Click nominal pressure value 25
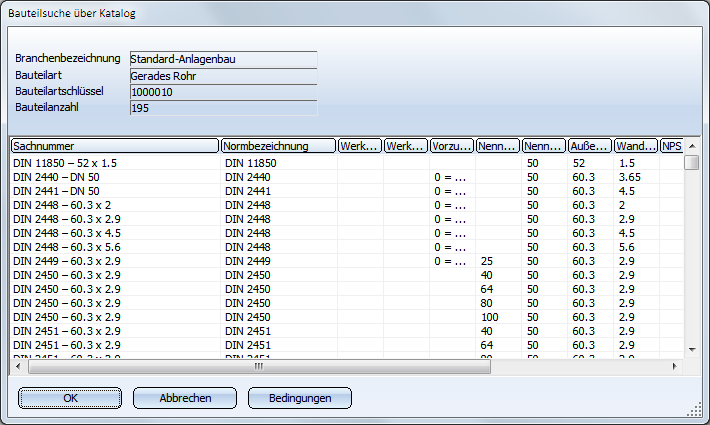The width and height of the screenshot is (710, 425). click(486, 261)
